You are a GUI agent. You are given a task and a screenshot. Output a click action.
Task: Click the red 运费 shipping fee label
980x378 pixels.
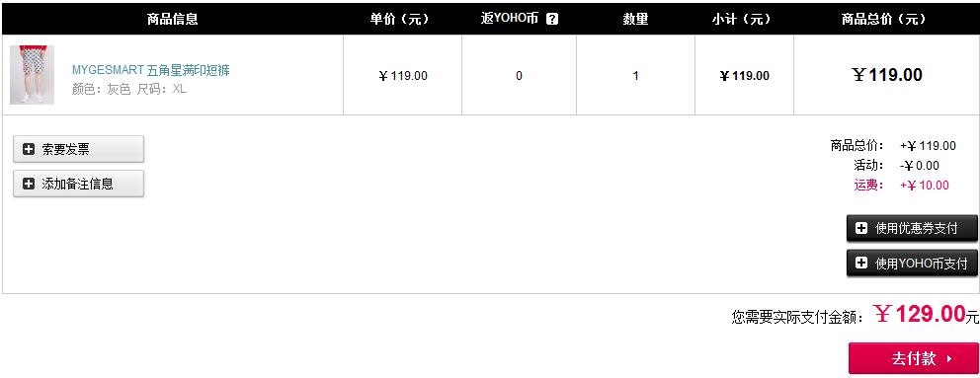pyautogui.click(x=868, y=186)
